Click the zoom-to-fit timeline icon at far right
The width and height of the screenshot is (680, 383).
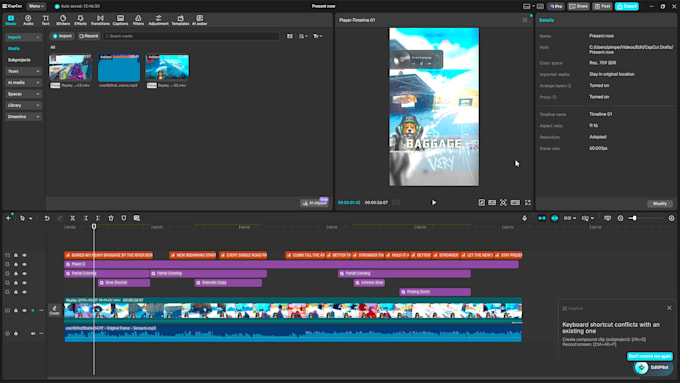coord(671,218)
